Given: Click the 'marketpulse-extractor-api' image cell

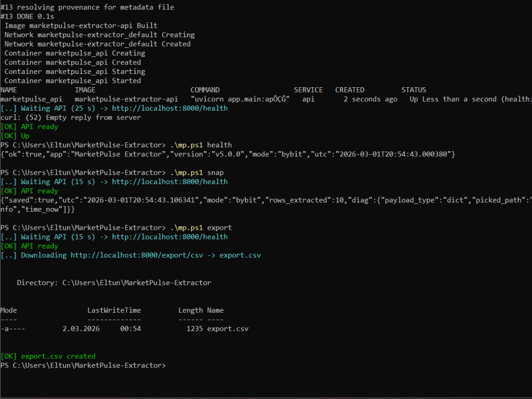Looking at the screenshot, I should coord(126,99).
